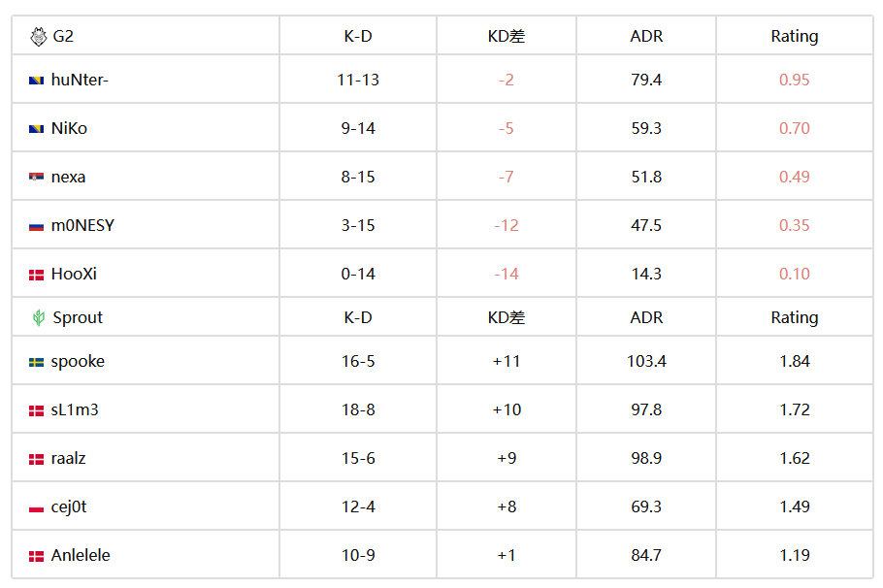
Task: Click the Swedish flag beside spooke
Action: click(36, 362)
